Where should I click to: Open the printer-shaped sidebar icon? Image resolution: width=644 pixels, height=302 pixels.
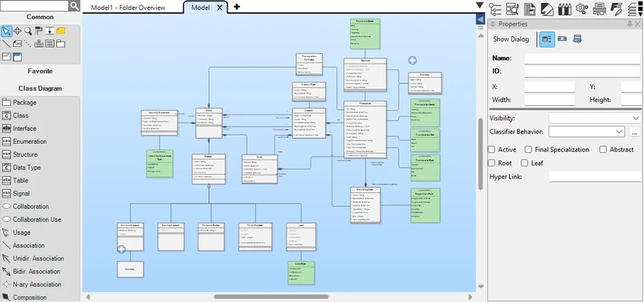click(599, 8)
